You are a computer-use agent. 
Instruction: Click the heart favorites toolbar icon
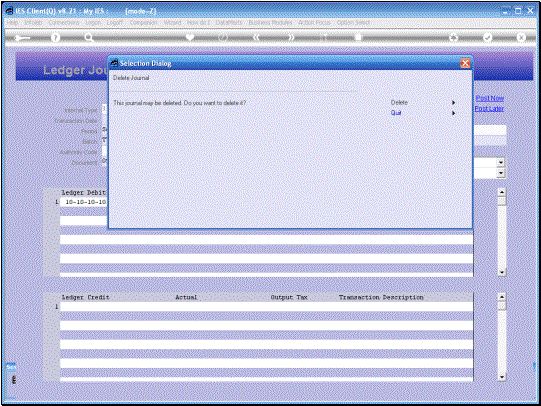coord(189,37)
